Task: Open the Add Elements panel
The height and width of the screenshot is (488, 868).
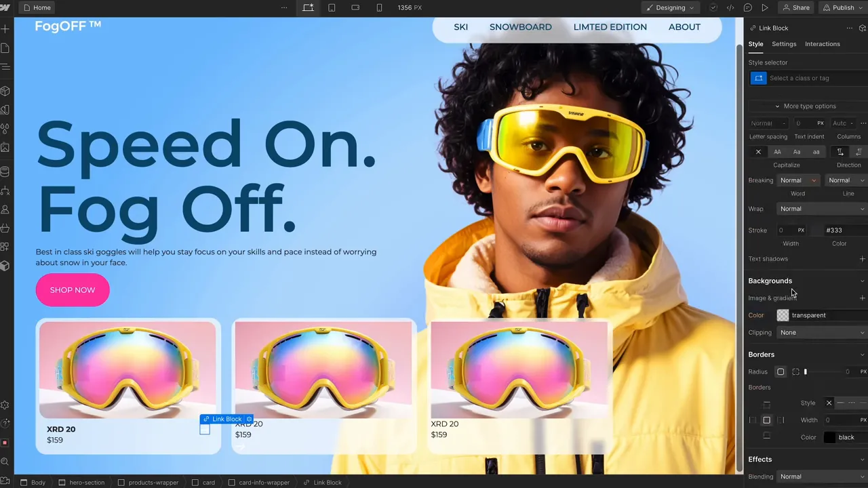Action: (5, 29)
